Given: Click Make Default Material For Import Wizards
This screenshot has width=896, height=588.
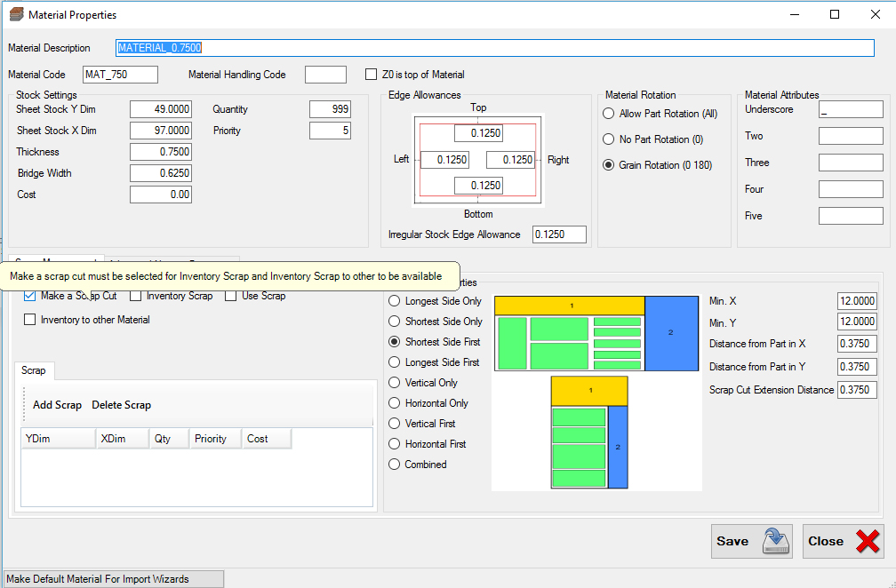Looking at the screenshot, I should (112, 578).
